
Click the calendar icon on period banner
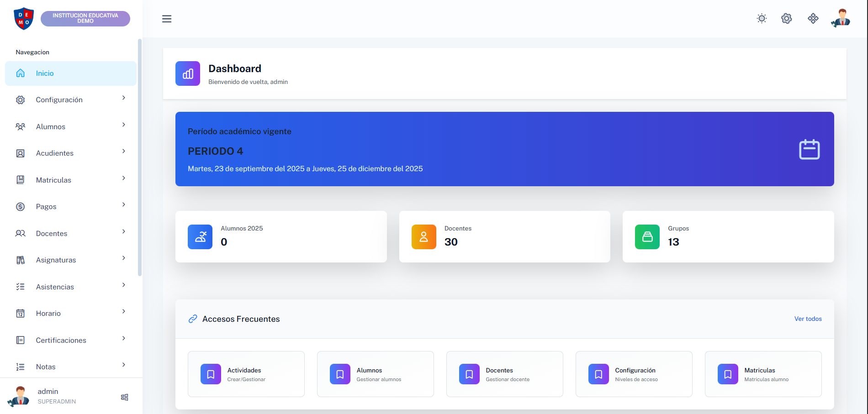pyautogui.click(x=809, y=149)
